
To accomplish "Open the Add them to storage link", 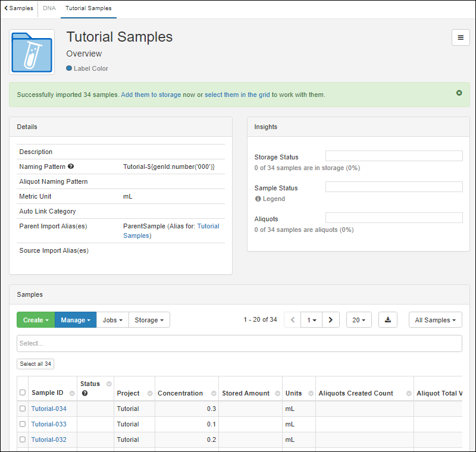I will (x=151, y=95).
